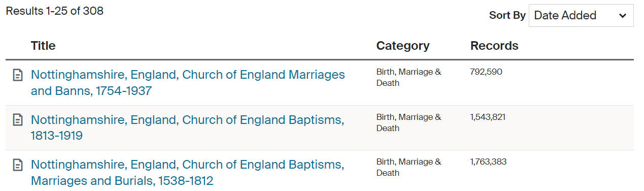Click Birth, Marriage & Death category in first row
The image size is (644, 191).
[x=409, y=77]
